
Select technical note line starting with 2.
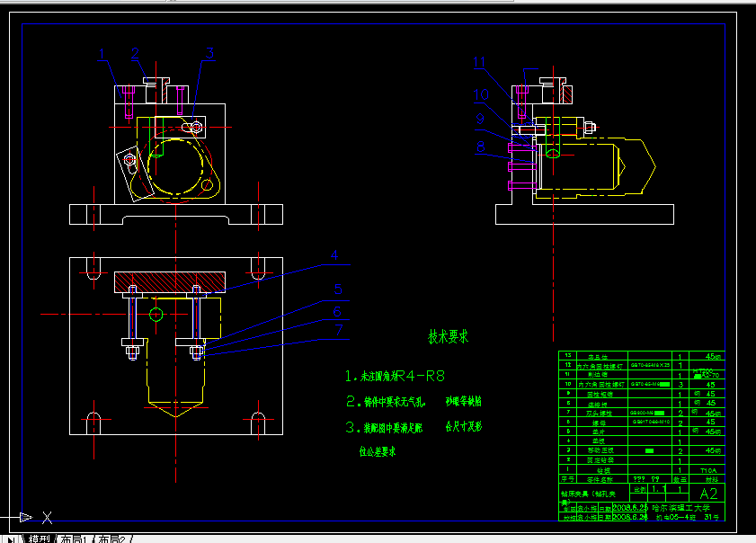(414, 401)
